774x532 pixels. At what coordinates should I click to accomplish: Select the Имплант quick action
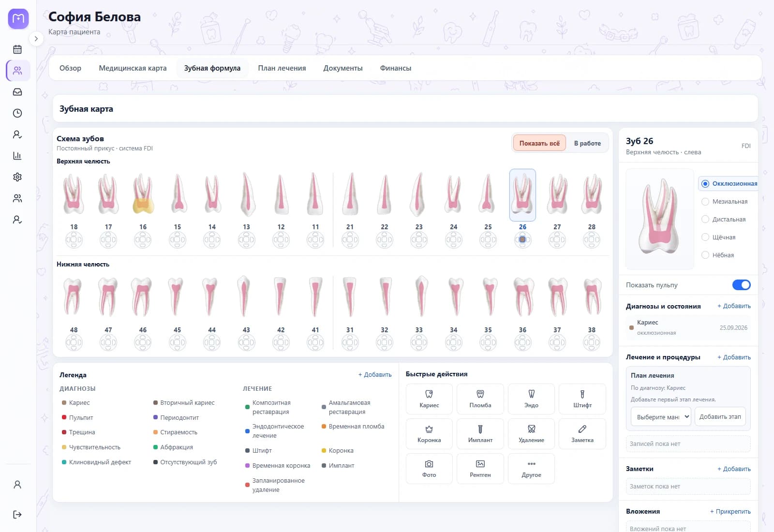(x=480, y=434)
